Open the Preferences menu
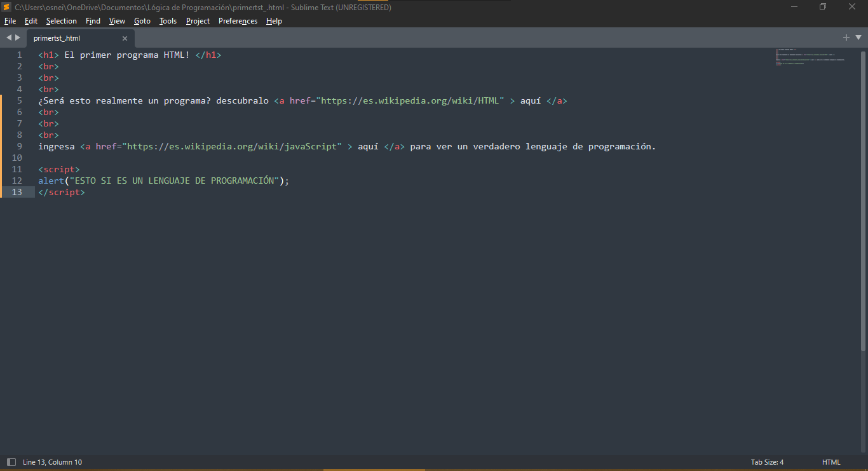Viewport: 868px width, 471px height. pos(238,21)
